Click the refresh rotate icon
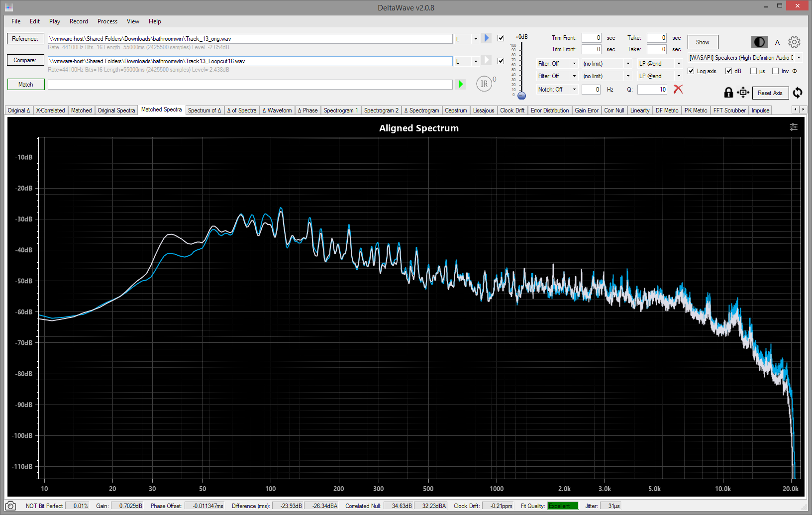 pyautogui.click(x=798, y=93)
